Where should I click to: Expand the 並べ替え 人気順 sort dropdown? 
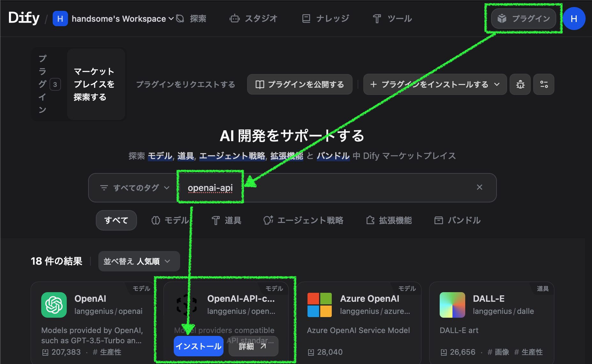[x=139, y=261]
